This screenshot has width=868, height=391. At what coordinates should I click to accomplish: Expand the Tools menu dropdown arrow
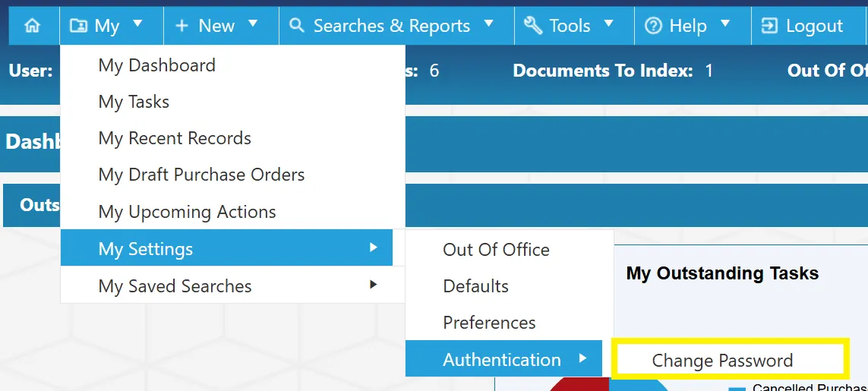point(609,24)
